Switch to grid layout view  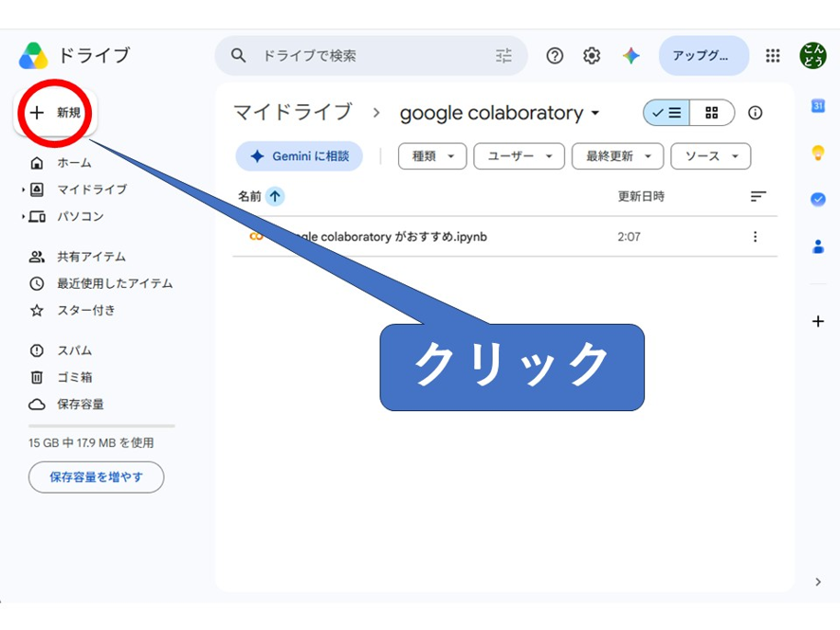point(711,113)
